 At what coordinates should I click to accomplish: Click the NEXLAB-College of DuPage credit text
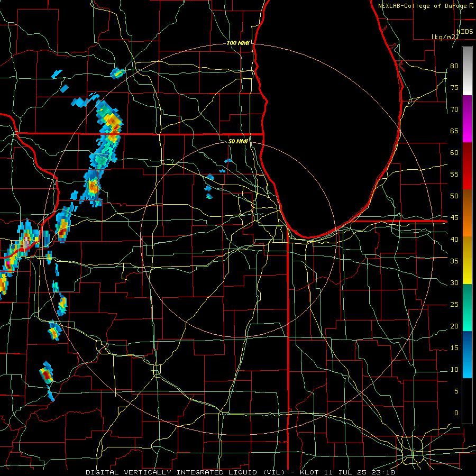423,6
